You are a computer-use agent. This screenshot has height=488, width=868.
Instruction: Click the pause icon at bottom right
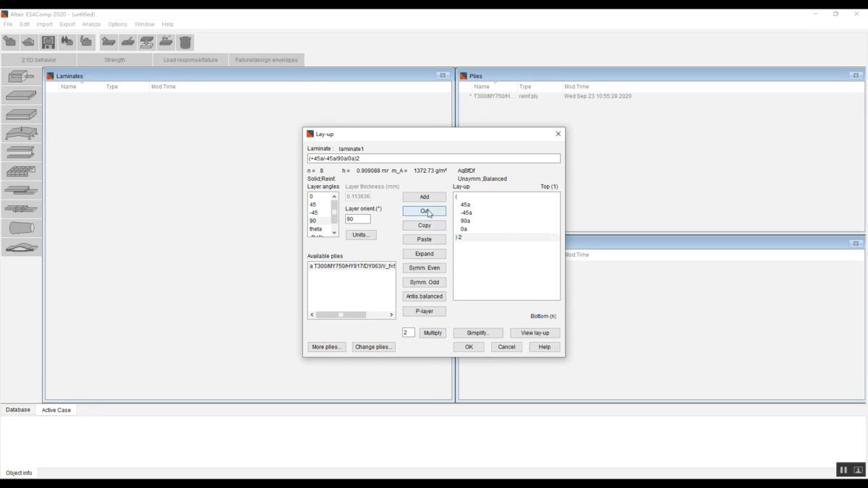pyautogui.click(x=843, y=470)
